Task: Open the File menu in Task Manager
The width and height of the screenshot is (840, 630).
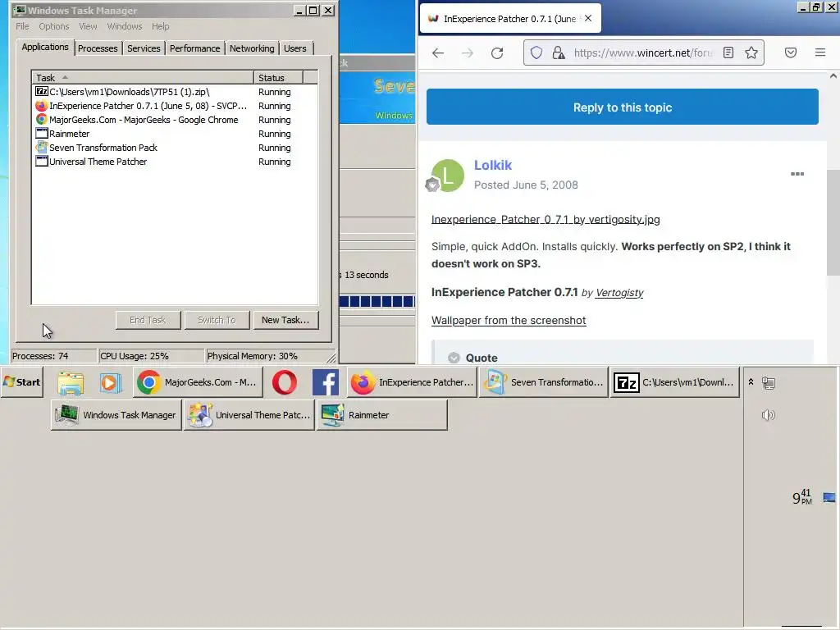Action: pos(22,26)
